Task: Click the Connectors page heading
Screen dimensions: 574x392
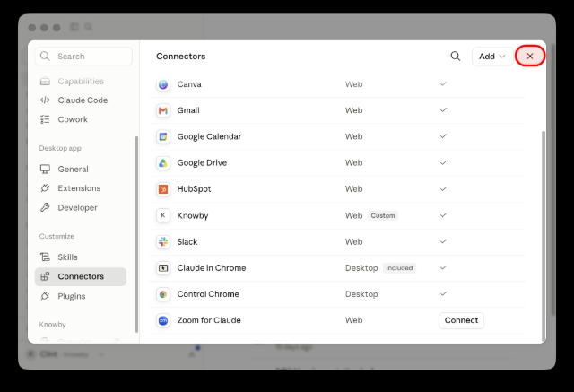Action: click(181, 56)
